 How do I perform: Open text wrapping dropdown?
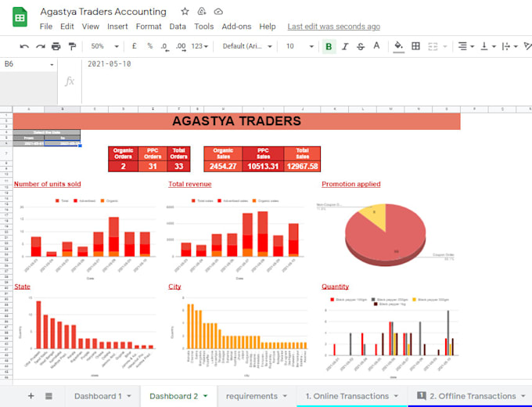(x=509, y=46)
